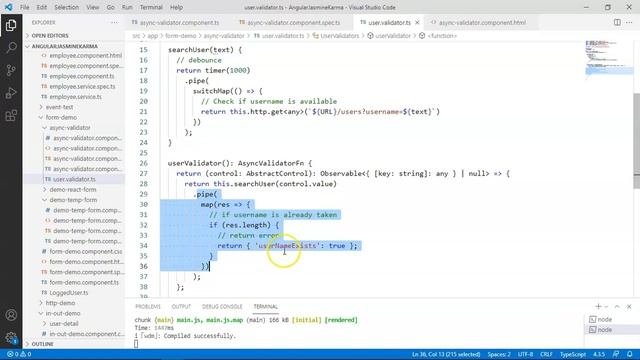
Task: Click errors and warnings count in status bar
Action: (x=19, y=354)
